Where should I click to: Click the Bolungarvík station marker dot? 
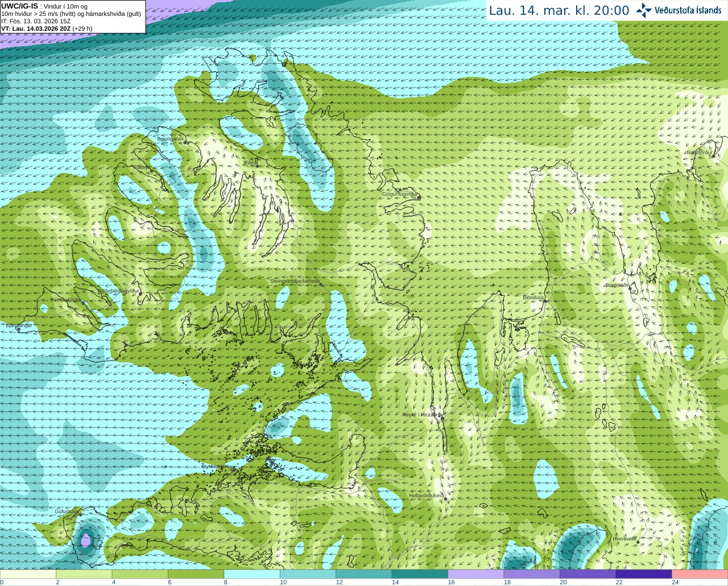[x=186, y=142]
